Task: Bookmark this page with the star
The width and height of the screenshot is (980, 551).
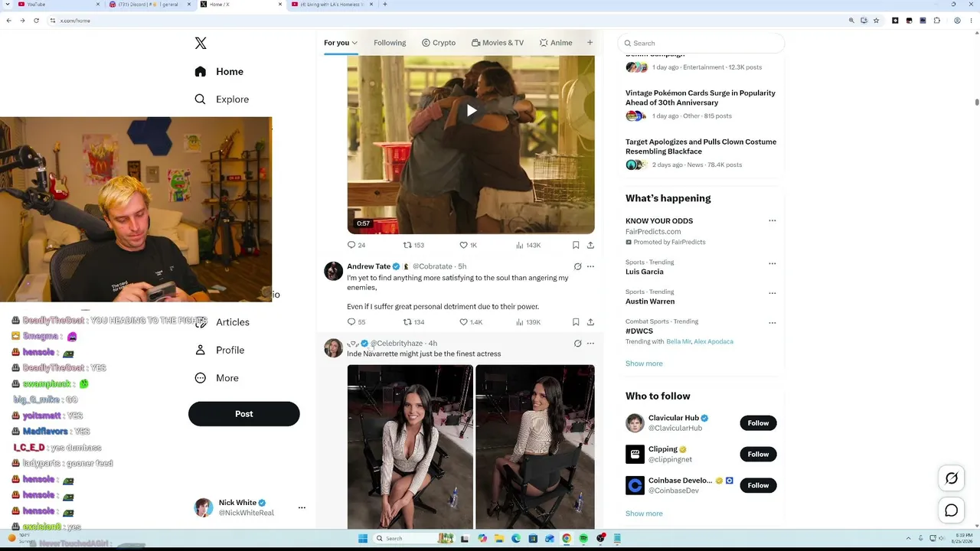Action: [876, 21]
